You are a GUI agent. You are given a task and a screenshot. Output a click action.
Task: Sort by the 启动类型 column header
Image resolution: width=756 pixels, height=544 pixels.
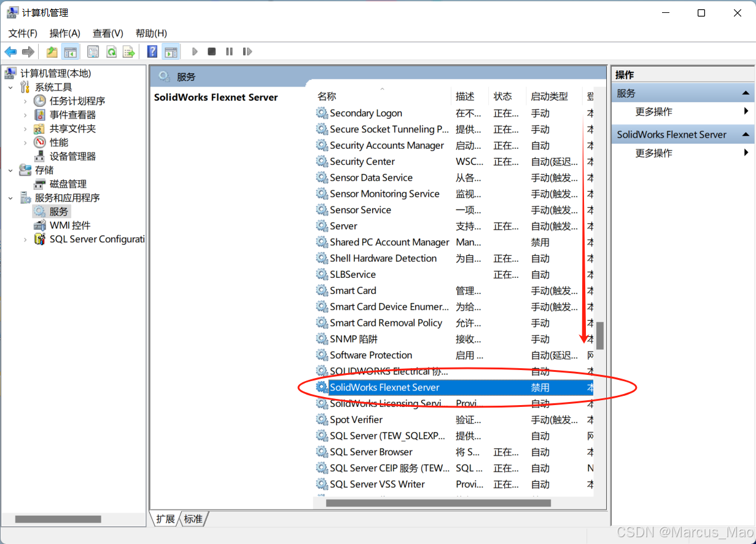click(554, 97)
